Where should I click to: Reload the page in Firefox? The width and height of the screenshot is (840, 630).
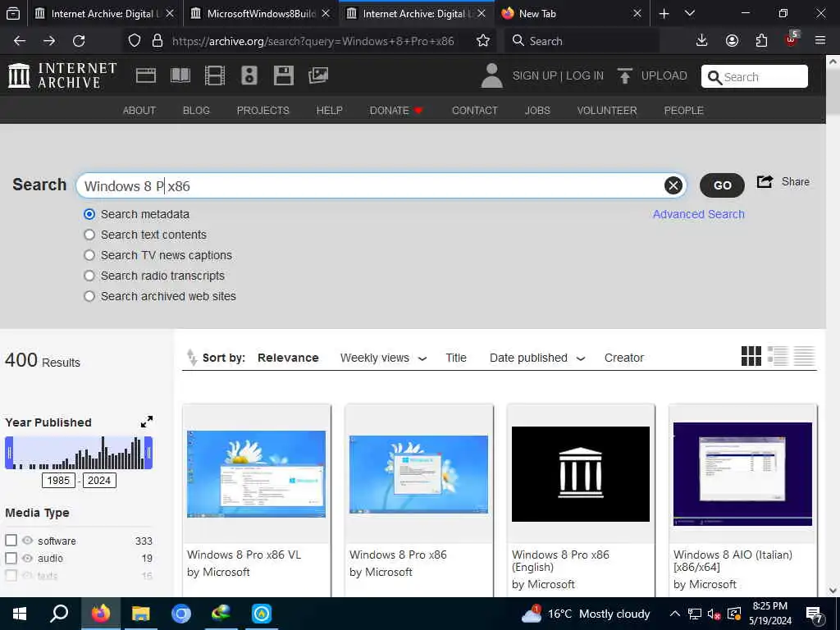[79, 41]
